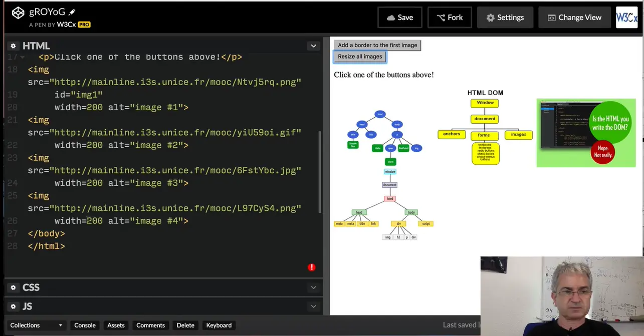
Task: Open pen Settings
Action: [x=505, y=18]
